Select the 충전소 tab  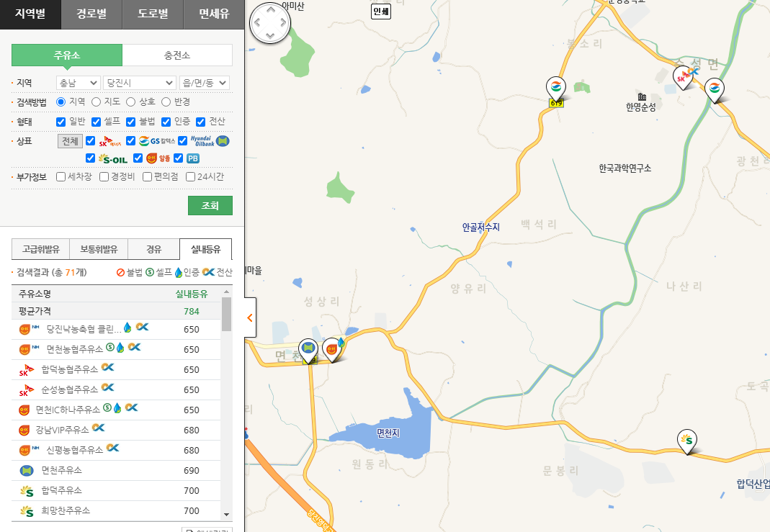[x=177, y=55]
